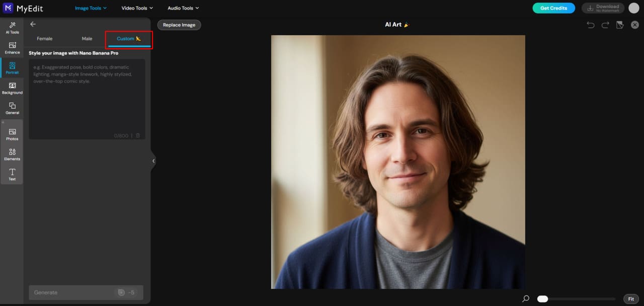644x306 pixels.
Task: Select the Custom tab
Action: 129,39
